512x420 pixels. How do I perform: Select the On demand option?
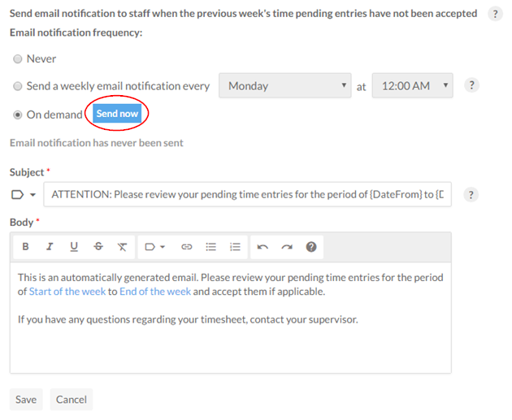18,115
